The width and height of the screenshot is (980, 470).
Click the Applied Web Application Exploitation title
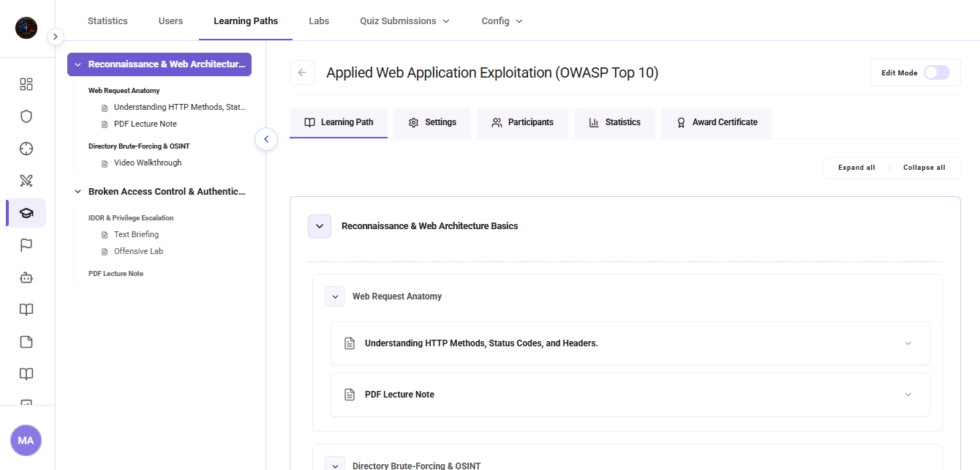pyautogui.click(x=492, y=73)
